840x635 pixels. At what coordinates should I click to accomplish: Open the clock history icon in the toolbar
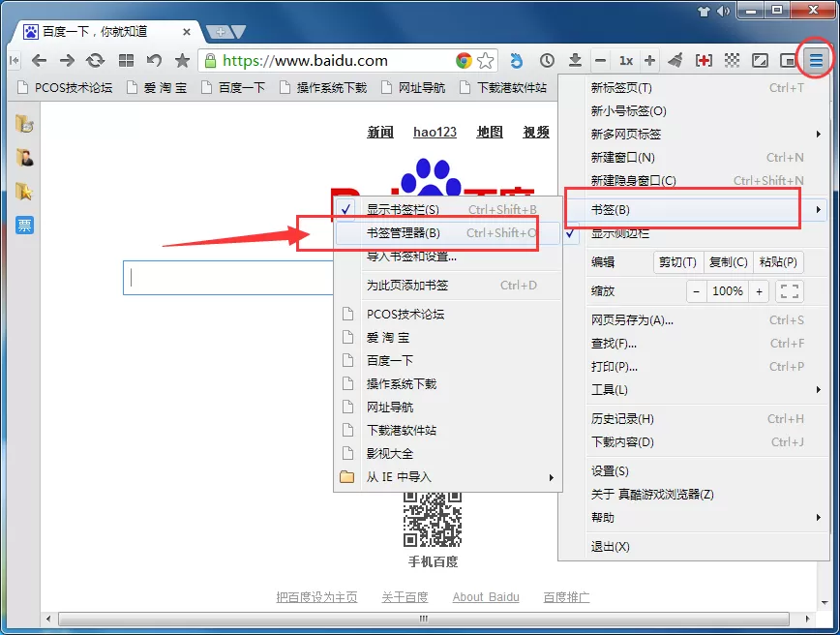(x=547, y=61)
